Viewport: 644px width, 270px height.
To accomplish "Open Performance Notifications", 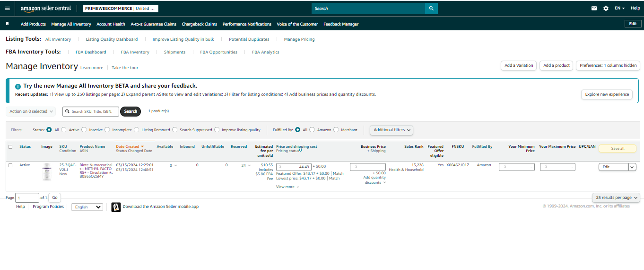I will click(247, 24).
